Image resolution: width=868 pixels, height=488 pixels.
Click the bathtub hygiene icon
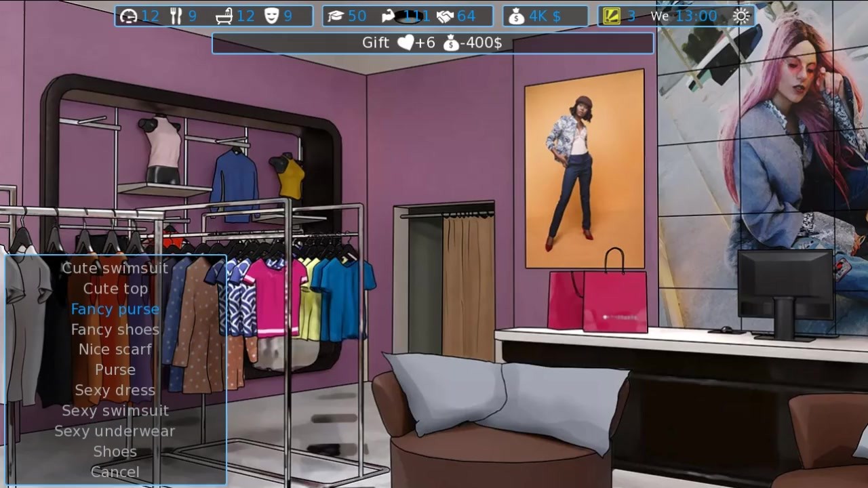click(224, 16)
